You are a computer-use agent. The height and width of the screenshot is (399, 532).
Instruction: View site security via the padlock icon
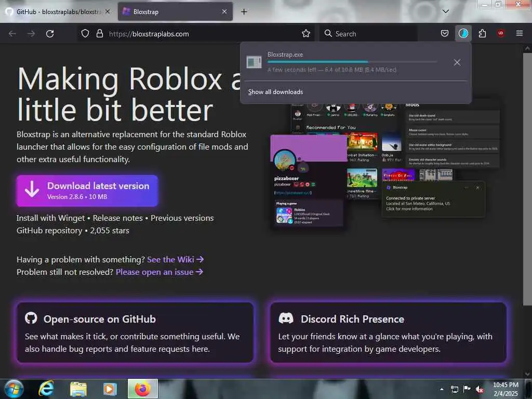click(x=99, y=34)
